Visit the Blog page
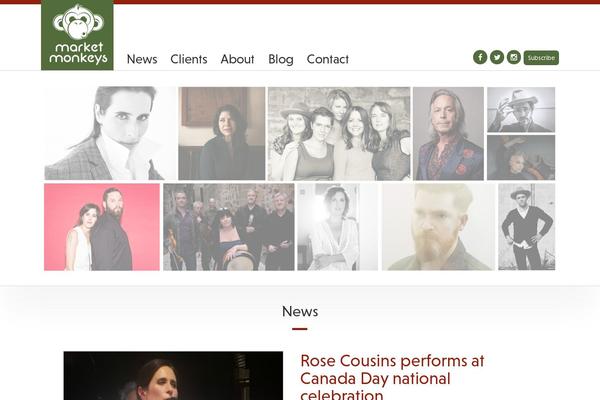Viewport: 600px width, 400px height. pyautogui.click(x=281, y=59)
